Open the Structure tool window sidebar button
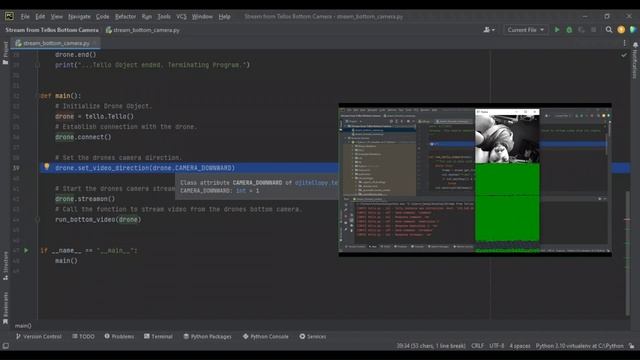 (x=5, y=266)
